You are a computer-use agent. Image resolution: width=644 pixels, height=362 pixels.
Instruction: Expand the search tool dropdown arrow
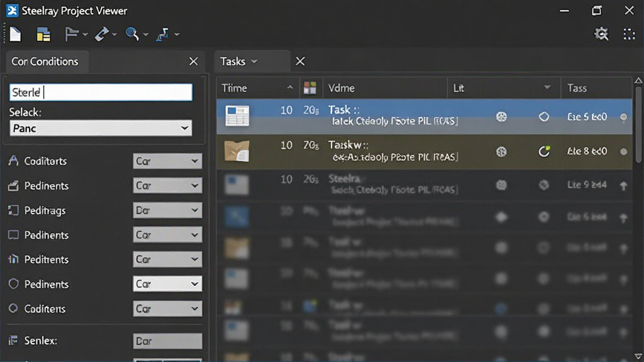tap(146, 35)
